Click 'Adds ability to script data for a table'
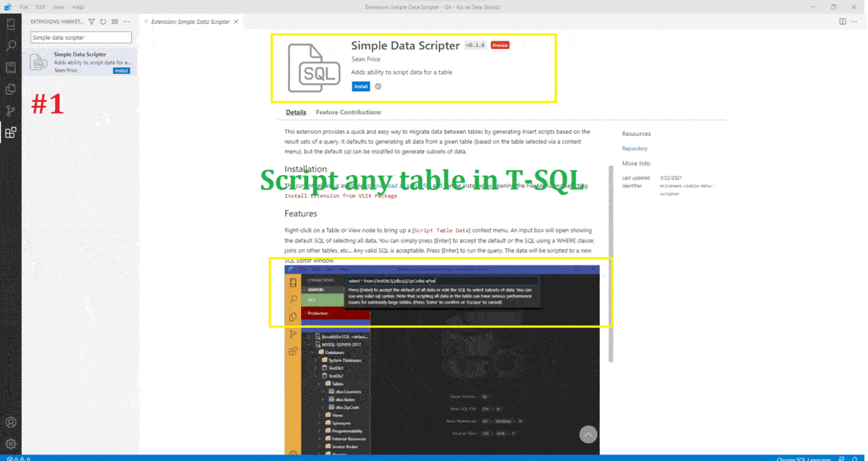This screenshot has height=461, width=868. [401, 72]
